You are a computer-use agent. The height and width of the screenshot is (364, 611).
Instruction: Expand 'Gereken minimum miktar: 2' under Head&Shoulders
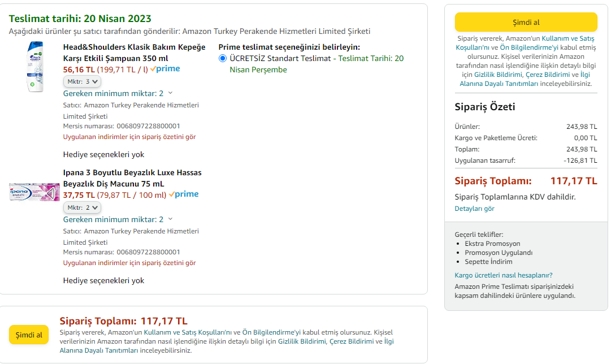coord(118,93)
